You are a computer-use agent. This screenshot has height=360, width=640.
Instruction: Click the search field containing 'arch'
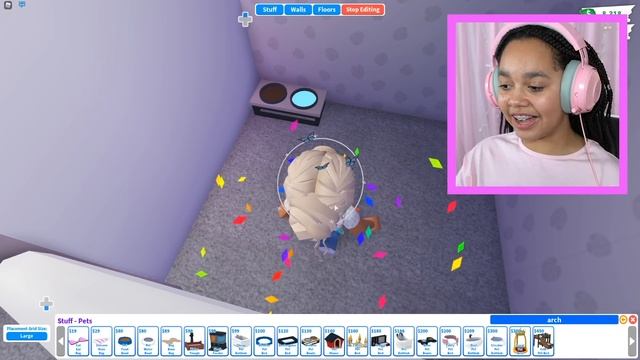554,320
